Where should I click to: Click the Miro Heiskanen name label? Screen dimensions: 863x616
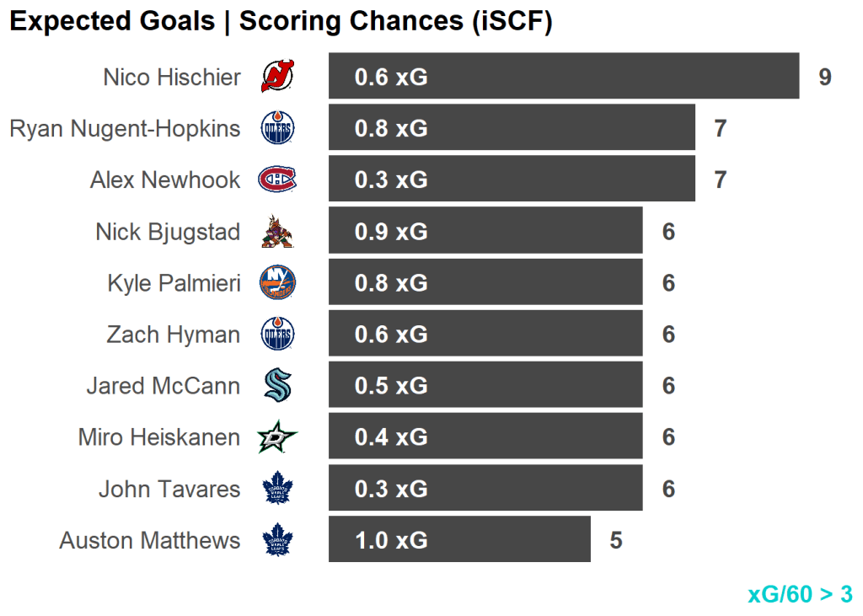(x=159, y=437)
